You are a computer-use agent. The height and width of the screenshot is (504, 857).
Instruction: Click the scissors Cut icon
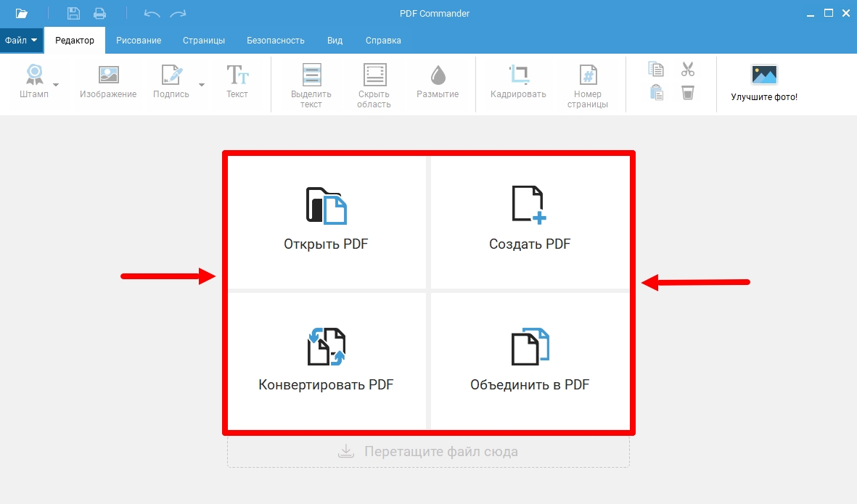tap(688, 70)
